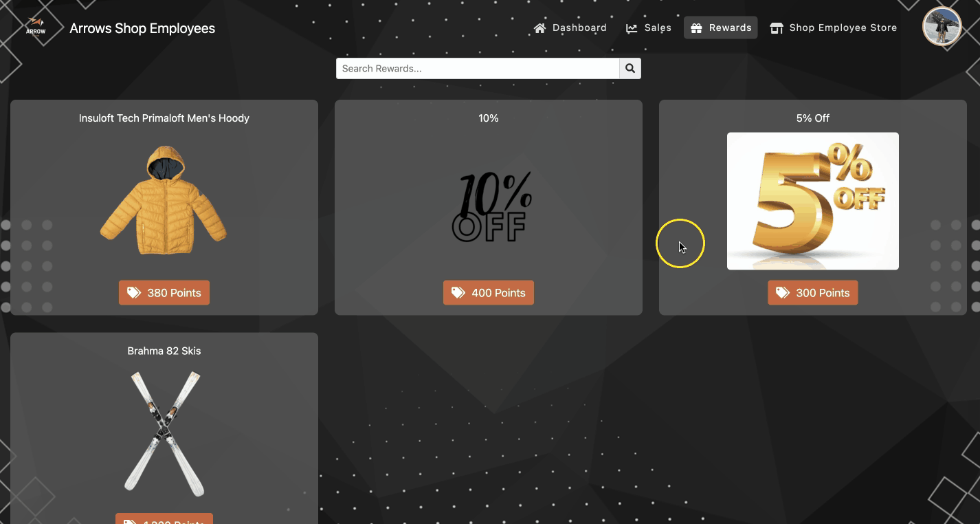Click the Arrow logo icon

tap(36, 26)
